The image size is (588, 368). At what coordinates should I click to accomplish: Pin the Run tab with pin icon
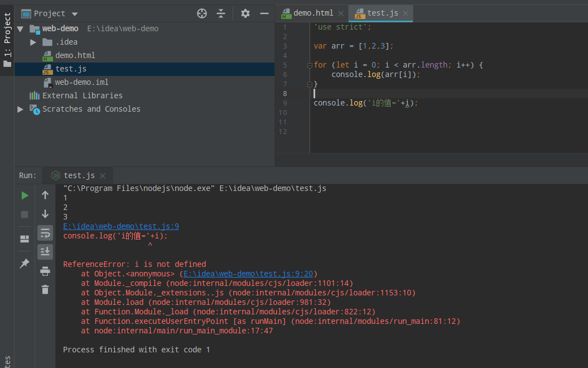pos(25,263)
